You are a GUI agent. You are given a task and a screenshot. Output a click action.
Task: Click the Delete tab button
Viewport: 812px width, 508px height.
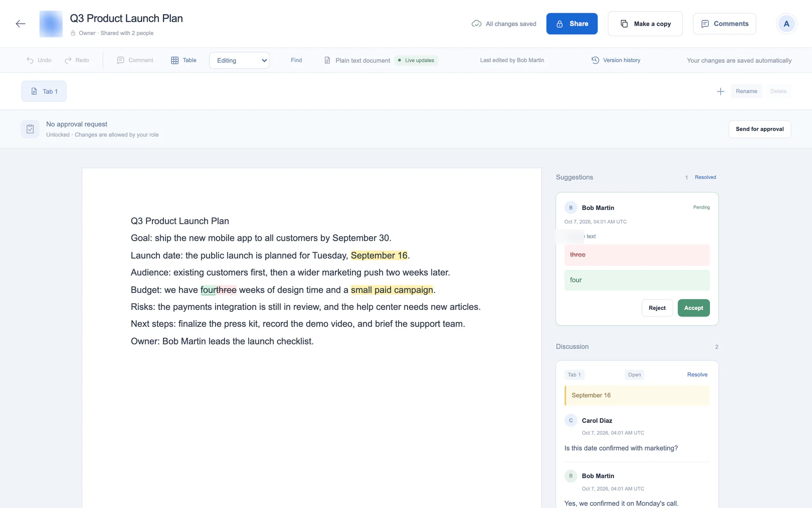tap(778, 91)
